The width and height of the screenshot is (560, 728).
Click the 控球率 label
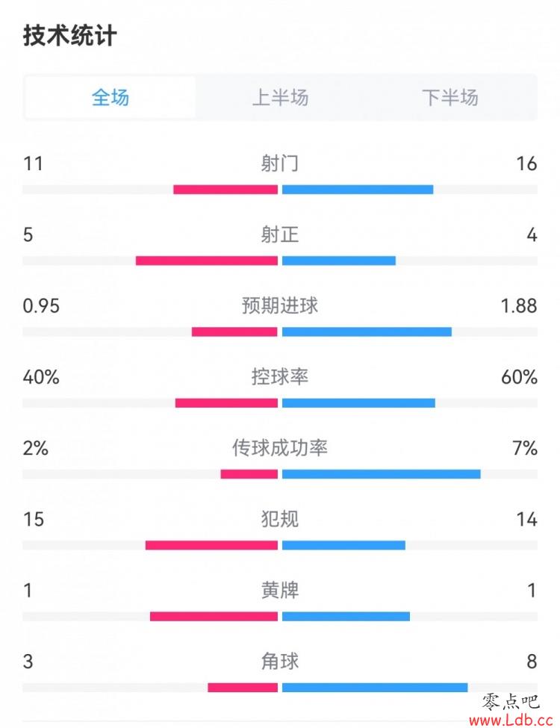(x=279, y=376)
